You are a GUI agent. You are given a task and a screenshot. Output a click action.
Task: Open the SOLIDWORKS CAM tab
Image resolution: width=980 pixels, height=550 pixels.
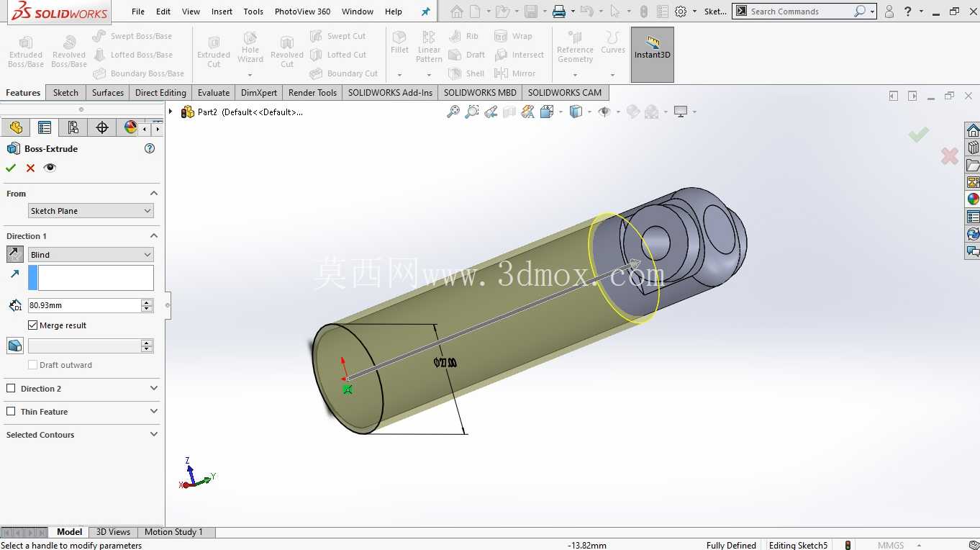pyautogui.click(x=565, y=93)
